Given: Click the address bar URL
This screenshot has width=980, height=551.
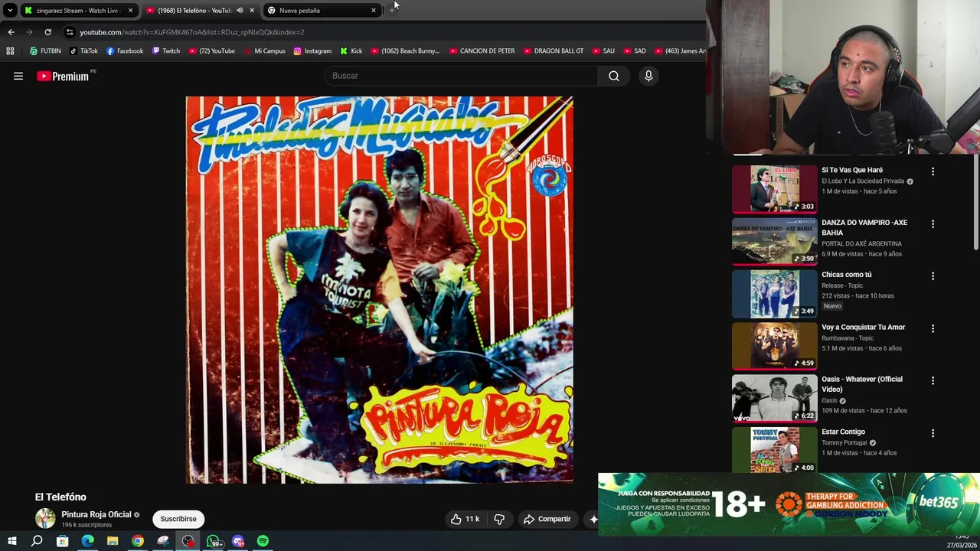Looking at the screenshot, I should [x=192, y=32].
